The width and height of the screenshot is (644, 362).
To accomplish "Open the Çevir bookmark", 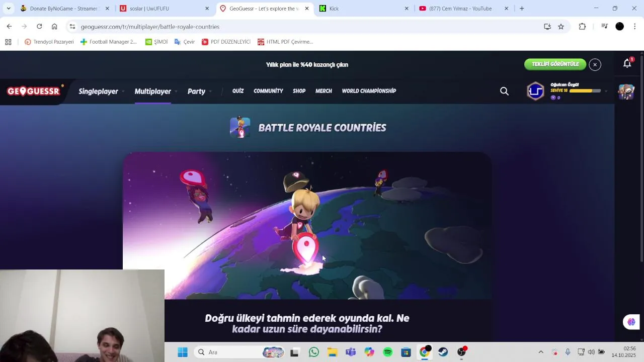I will (185, 42).
